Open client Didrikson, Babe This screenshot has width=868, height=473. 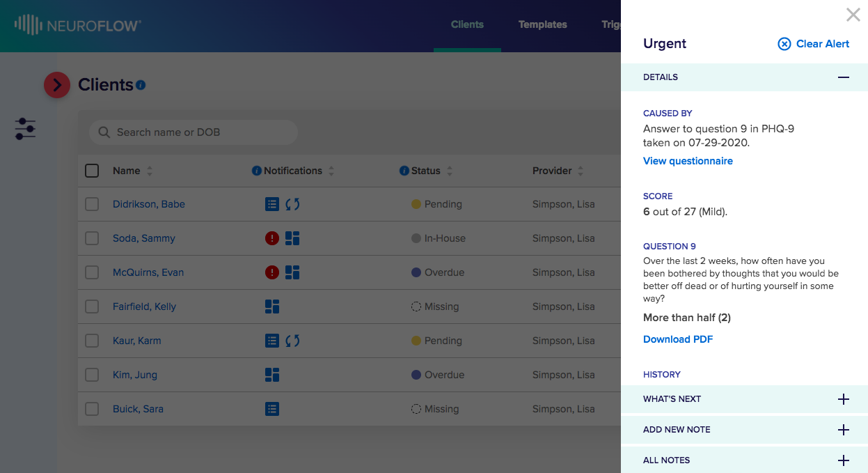point(149,204)
